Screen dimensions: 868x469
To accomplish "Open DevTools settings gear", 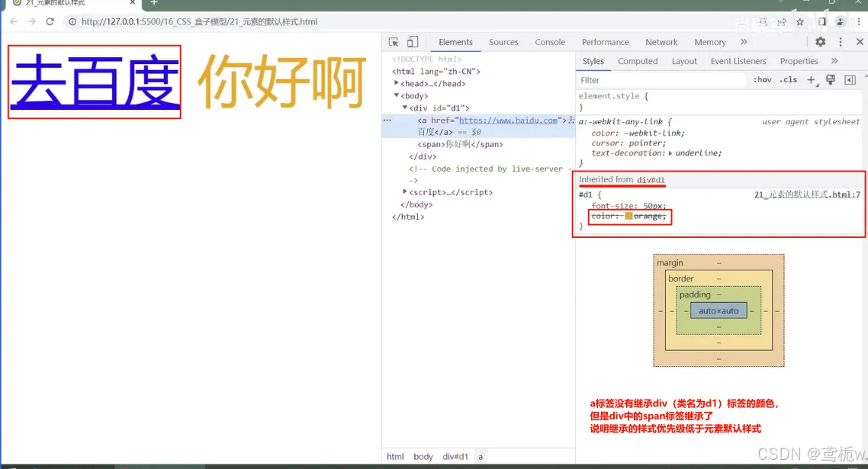I will [821, 42].
